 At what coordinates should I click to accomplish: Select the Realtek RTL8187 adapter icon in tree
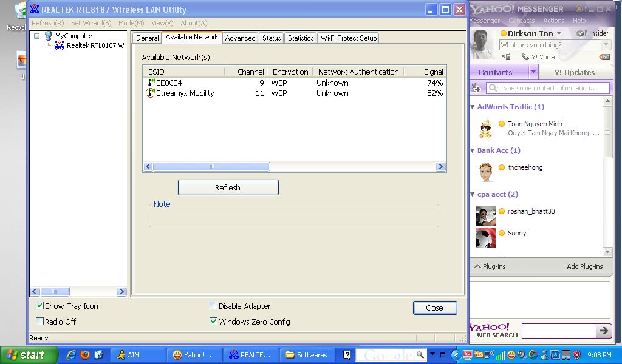[x=60, y=45]
